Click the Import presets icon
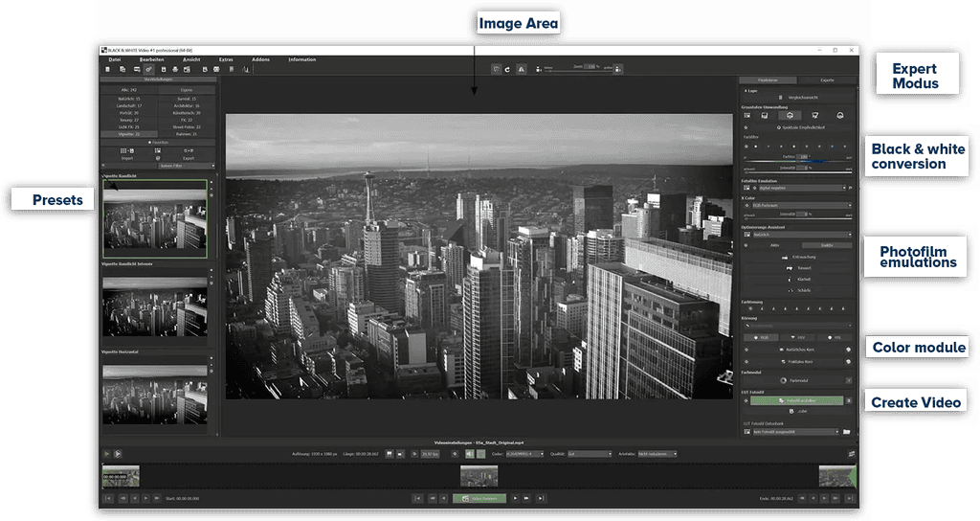The height and width of the screenshot is (521, 980). [x=128, y=151]
